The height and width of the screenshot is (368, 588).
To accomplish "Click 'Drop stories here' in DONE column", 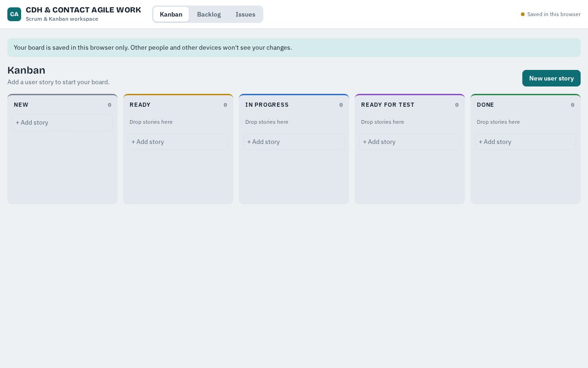I will 498,122.
